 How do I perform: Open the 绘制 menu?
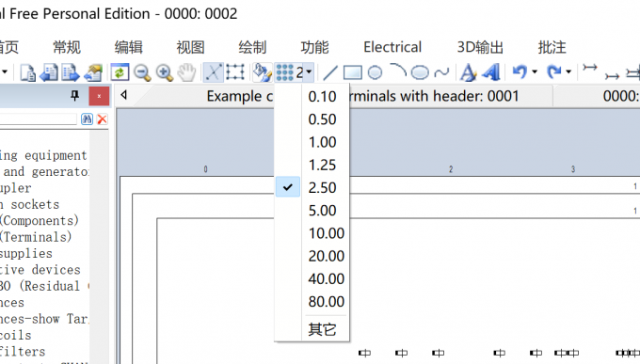coord(252,47)
